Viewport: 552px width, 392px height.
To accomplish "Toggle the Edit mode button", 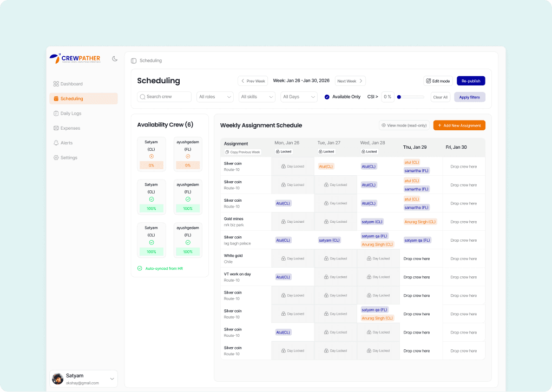I will click(438, 81).
